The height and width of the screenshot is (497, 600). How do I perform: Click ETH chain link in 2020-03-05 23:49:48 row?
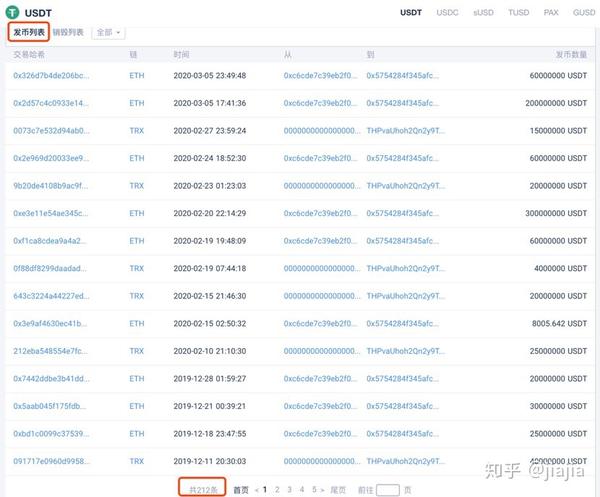(137, 76)
